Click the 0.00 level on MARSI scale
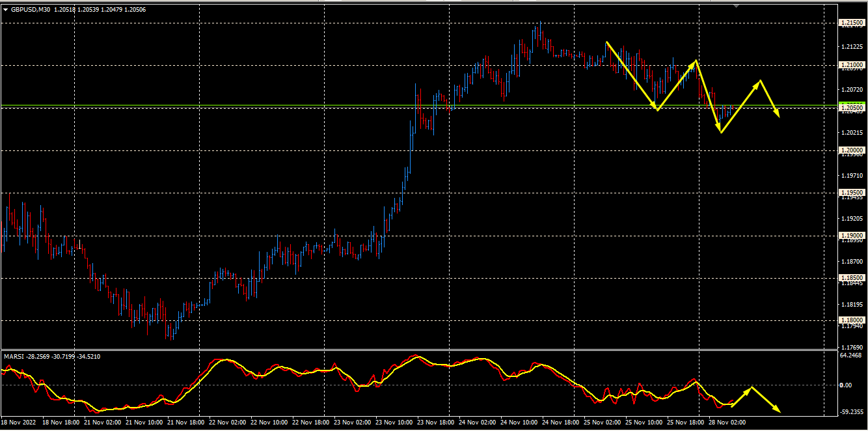Image resolution: width=868 pixels, height=431 pixels. tap(846, 385)
